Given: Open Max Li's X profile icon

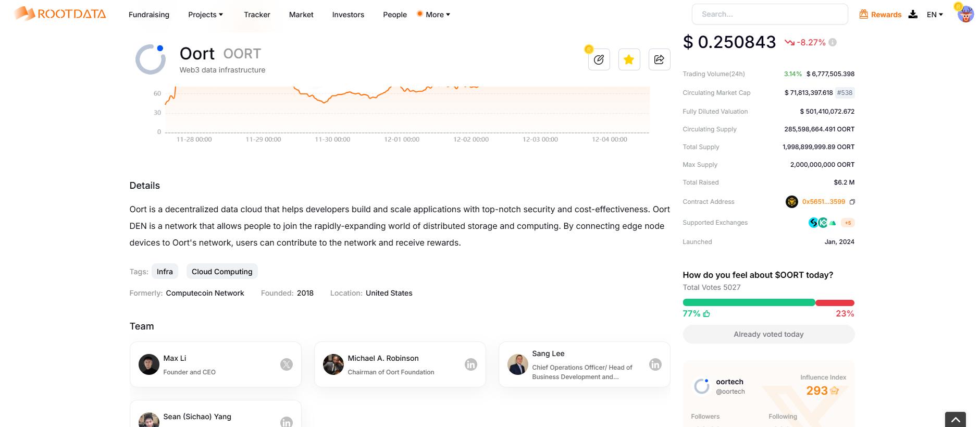Looking at the screenshot, I should coord(287,364).
